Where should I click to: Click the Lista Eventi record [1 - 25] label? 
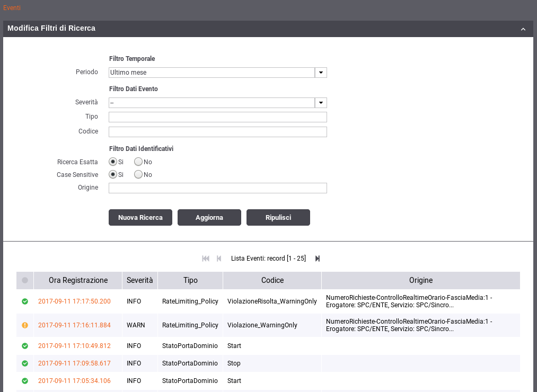click(x=268, y=259)
